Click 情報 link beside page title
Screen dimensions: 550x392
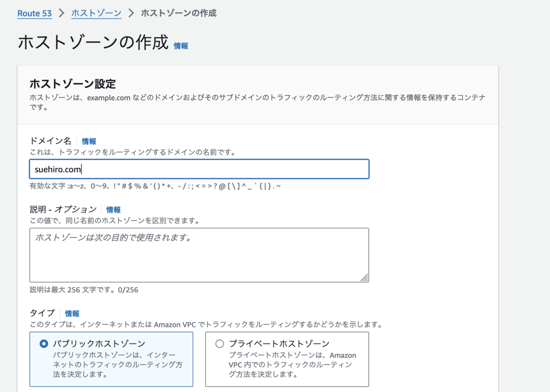click(181, 46)
